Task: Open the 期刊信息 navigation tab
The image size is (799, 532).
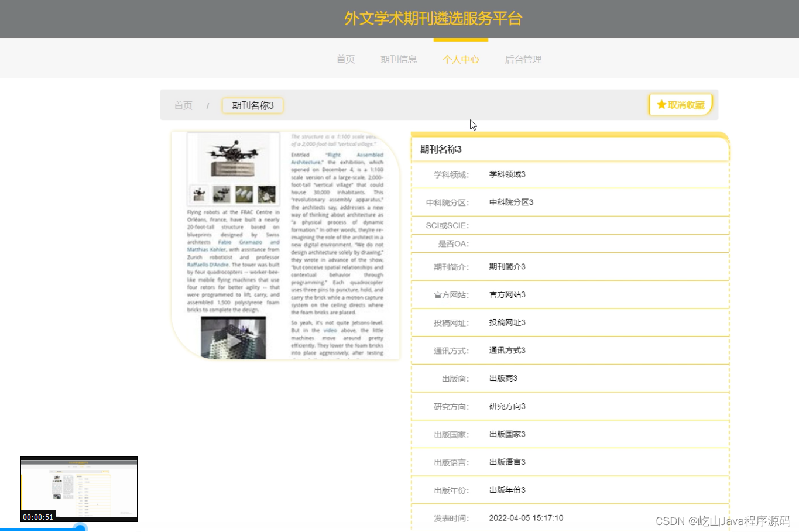Action: (399, 59)
